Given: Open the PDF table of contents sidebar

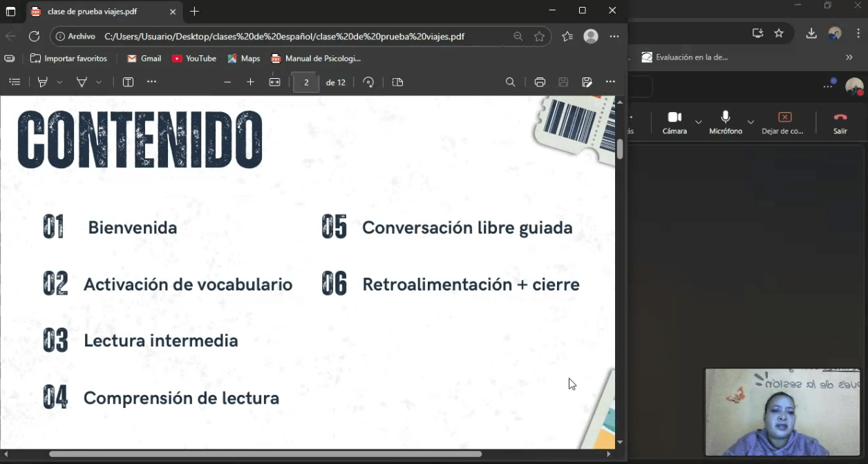Looking at the screenshot, I should coord(15,82).
